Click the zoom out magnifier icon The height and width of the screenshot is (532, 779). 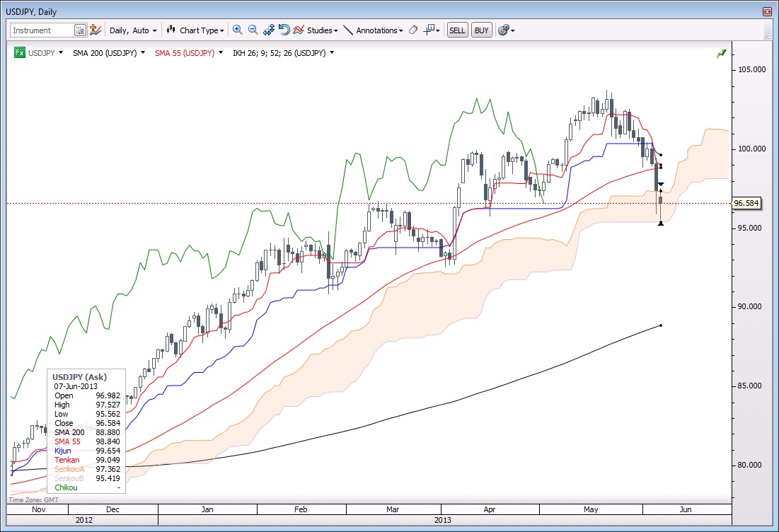253,30
